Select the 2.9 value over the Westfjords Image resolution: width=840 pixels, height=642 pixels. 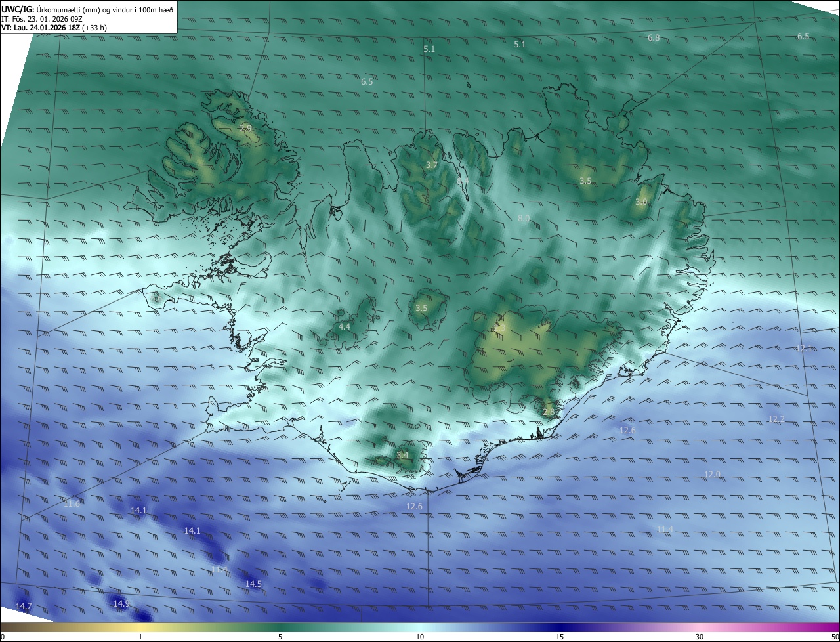coord(246,127)
